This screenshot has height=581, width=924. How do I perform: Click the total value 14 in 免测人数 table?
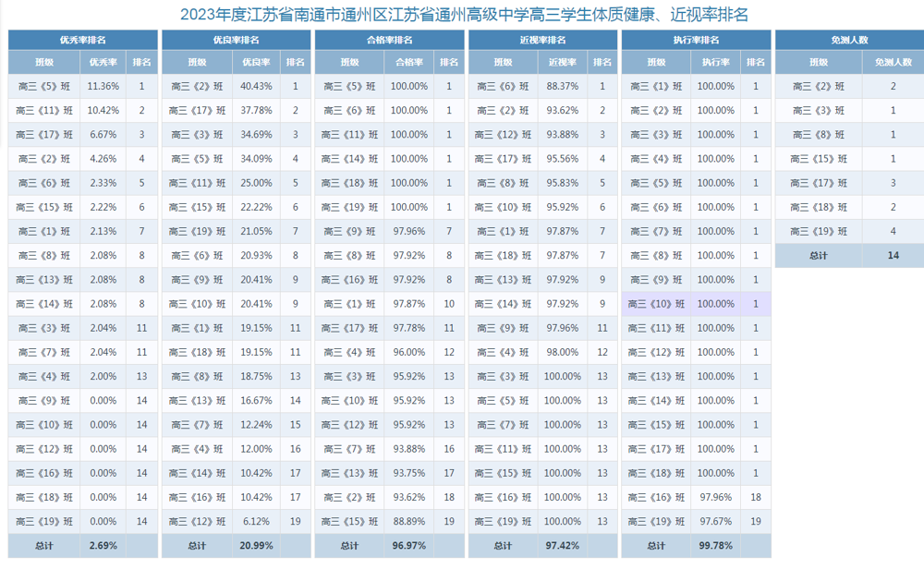click(893, 256)
